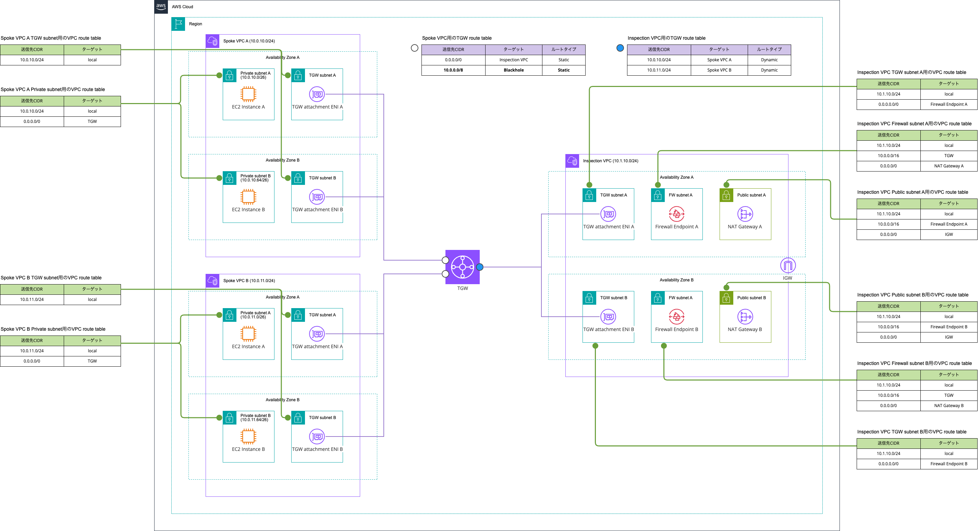This screenshot has height=531, width=980.
Task: Select the 'Spoke VPC B (10.0.11.0/24)' label
Action: tap(249, 280)
